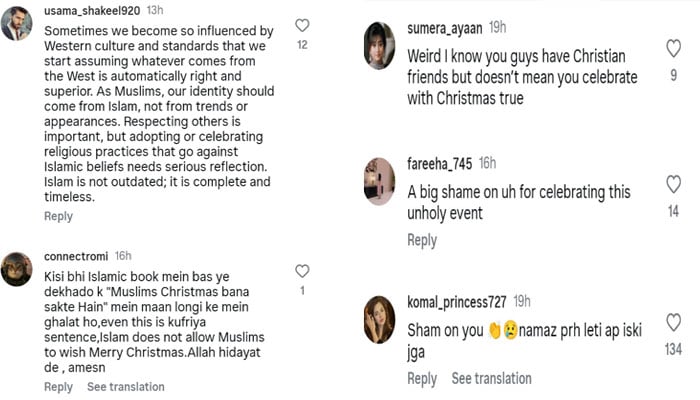The width and height of the screenshot is (700, 400).
Task: Visit the connectromi username link
Action: tap(77, 255)
